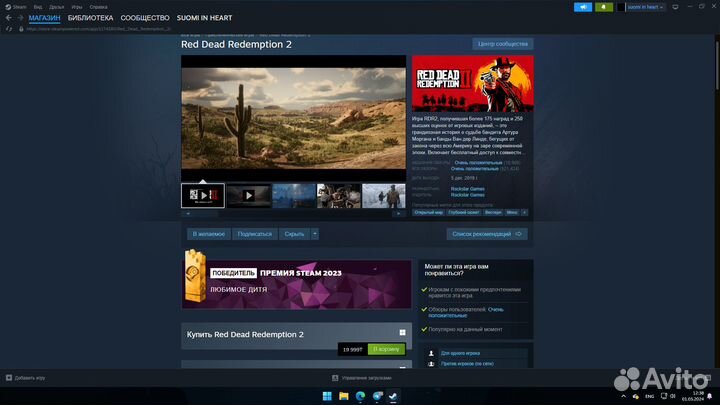Click the main cactus desert video
The height and width of the screenshot is (405, 720).
[293, 118]
